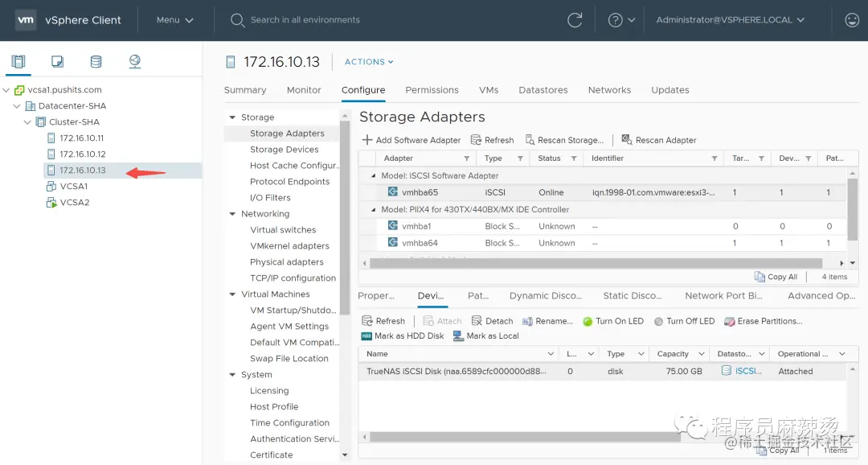Select the TrueNAS iSCSI Disk row
This screenshot has width=868, height=465.
[602, 371]
